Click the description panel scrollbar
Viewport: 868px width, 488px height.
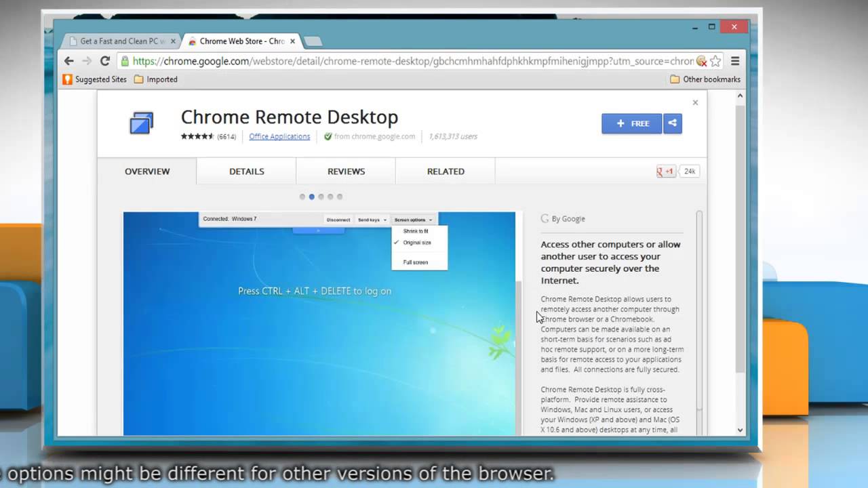[x=699, y=312]
